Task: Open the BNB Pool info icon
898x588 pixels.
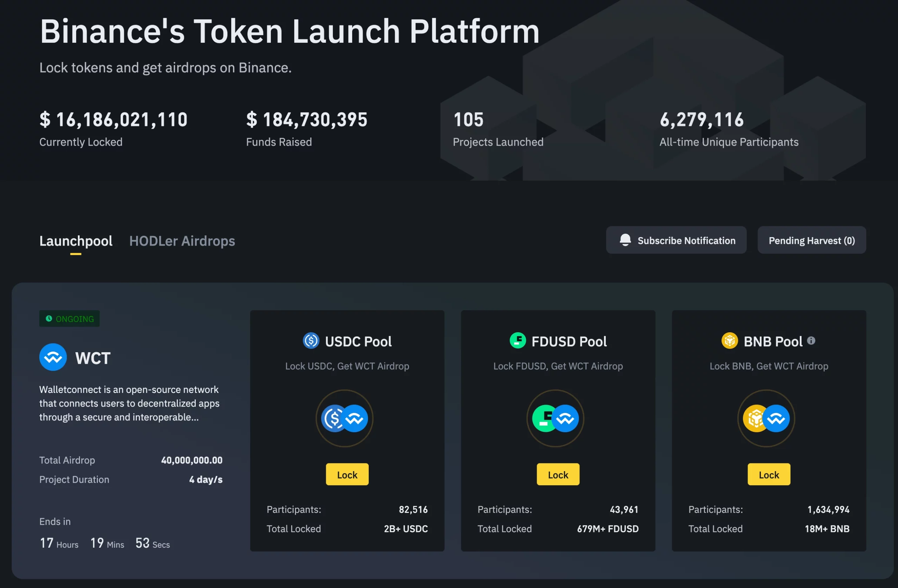Action: [811, 341]
